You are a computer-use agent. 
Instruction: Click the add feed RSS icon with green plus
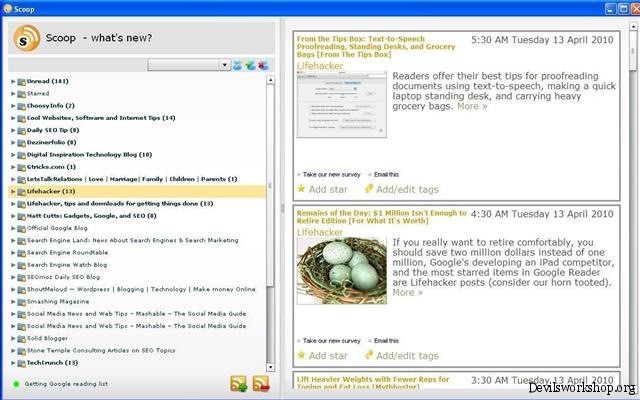click(x=239, y=384)
